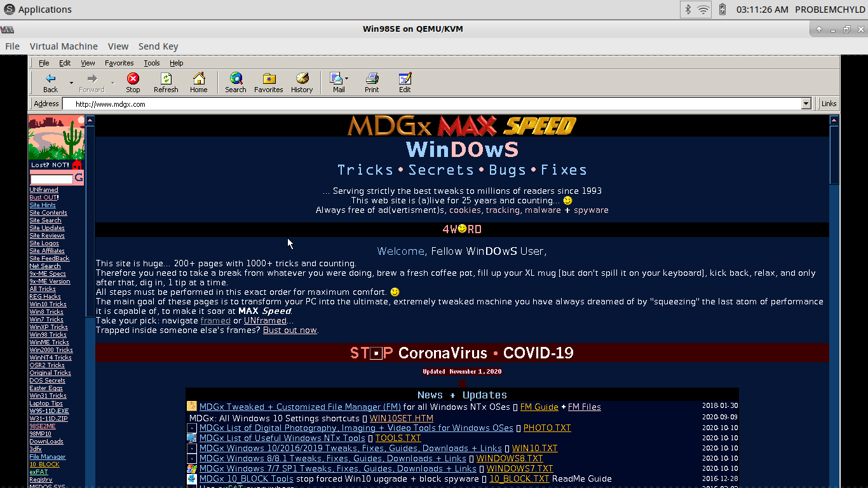The height and width of the screenshot is (488, 868).
Task: Open the browser Help menu
Action: click(x=177, y=63)
